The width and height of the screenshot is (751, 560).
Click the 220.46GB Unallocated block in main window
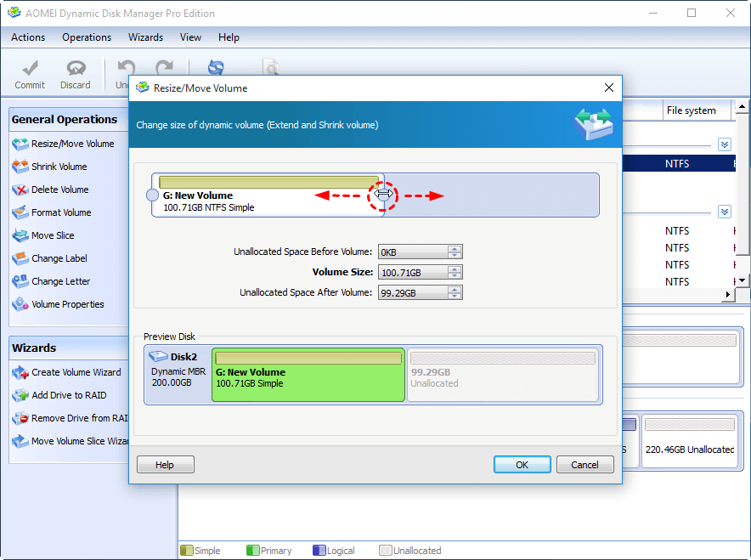[690, 441]
